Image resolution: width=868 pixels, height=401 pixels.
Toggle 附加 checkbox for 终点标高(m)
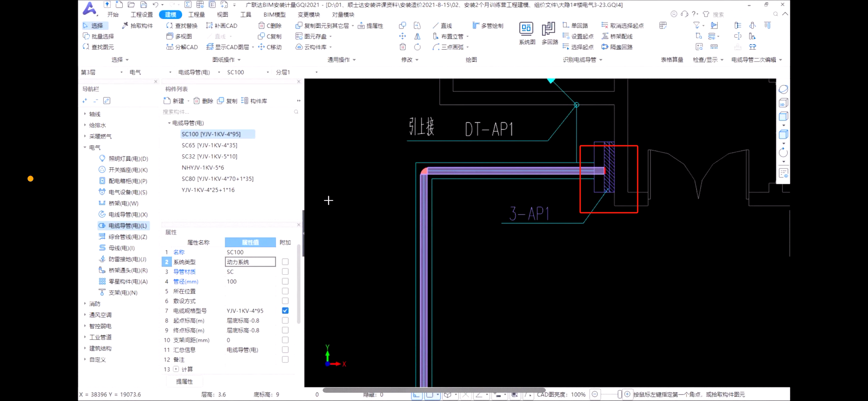[x=285, y=330]
